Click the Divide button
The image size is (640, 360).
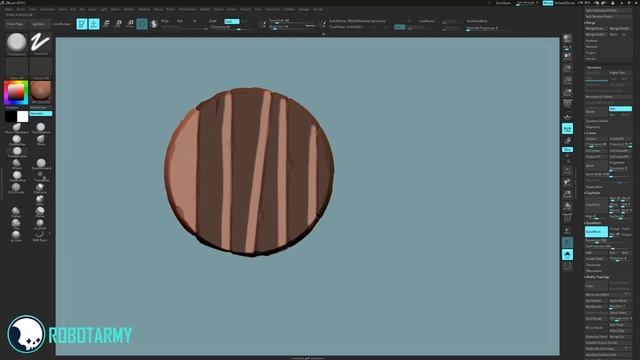point(596,111)
